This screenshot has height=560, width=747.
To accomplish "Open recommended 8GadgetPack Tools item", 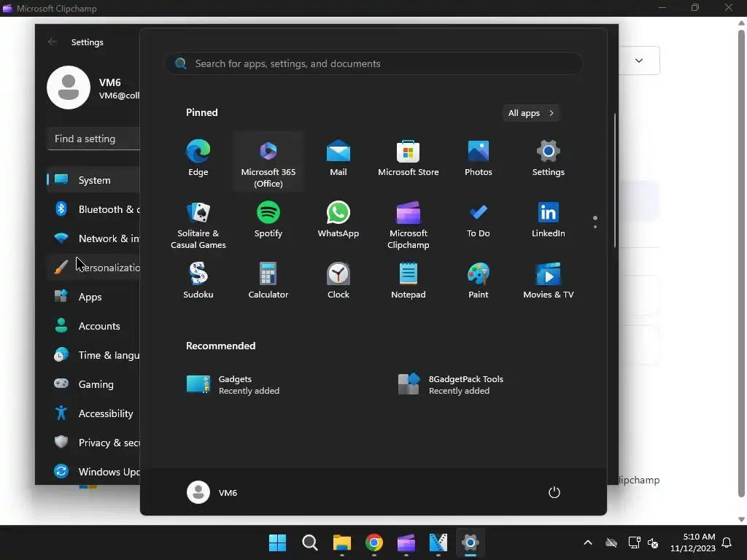I will click(x=451, y=385).
